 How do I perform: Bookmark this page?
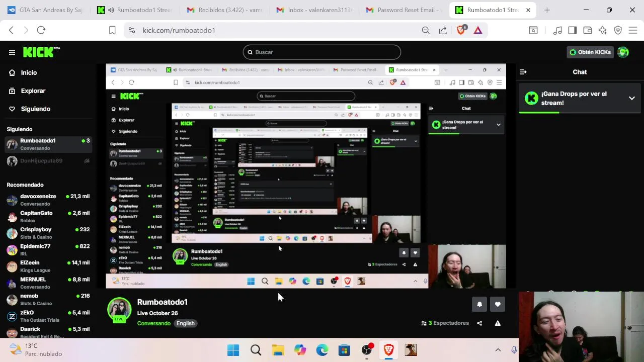pyautogui.click(x=112, y=31)
